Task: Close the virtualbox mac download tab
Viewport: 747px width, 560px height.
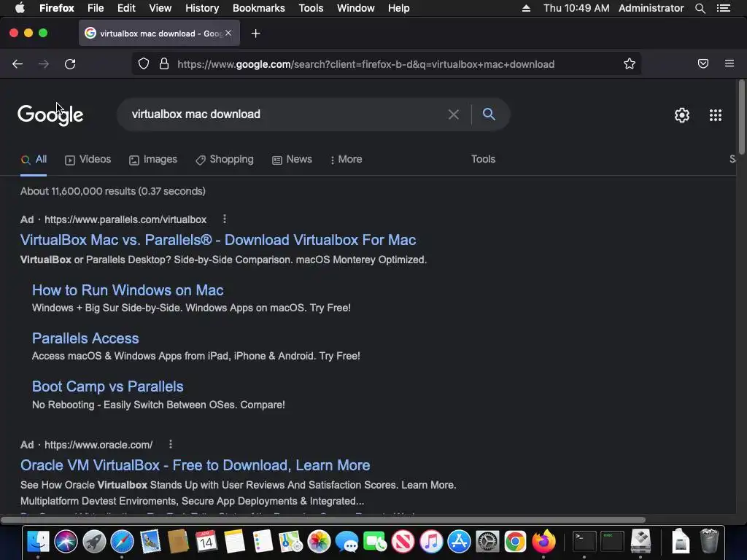Action: point(228,33)
